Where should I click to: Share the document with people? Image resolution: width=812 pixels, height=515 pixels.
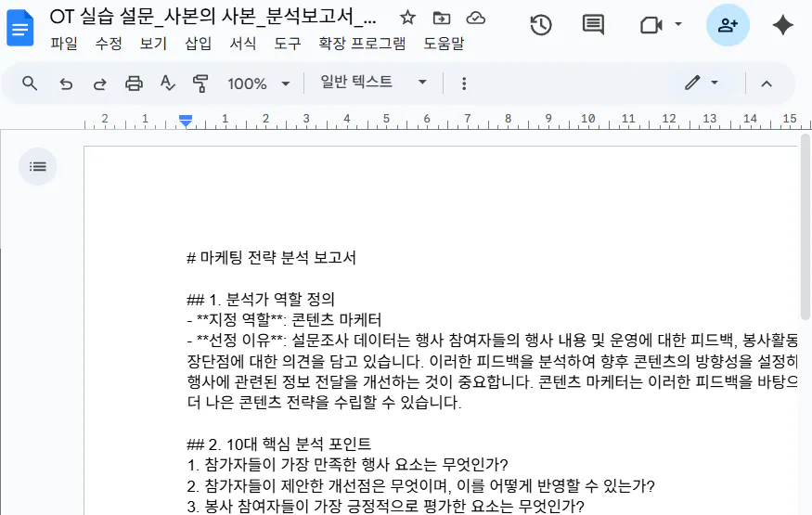coord(728,25)
